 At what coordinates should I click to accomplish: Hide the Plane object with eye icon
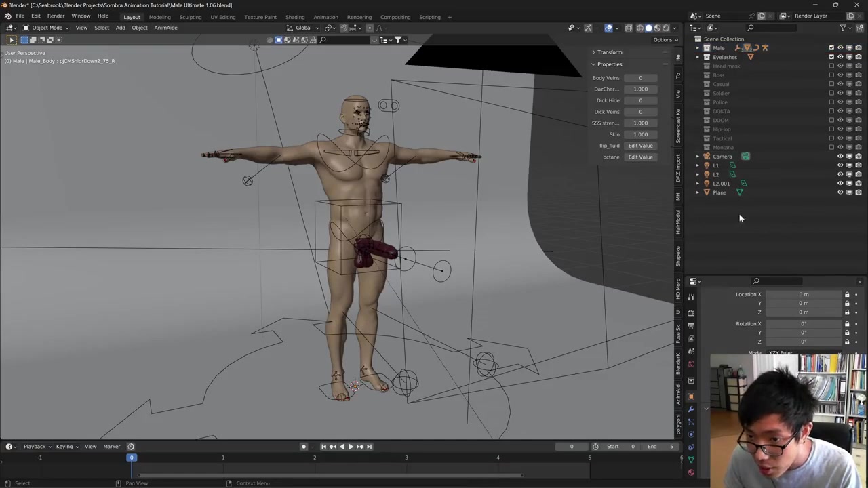point(840,192)
